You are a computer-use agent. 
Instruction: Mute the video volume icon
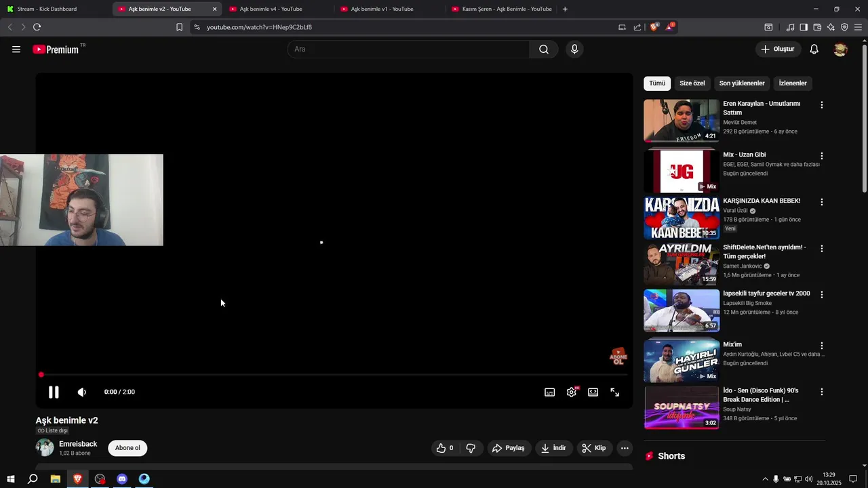click(x=82, y=392)
